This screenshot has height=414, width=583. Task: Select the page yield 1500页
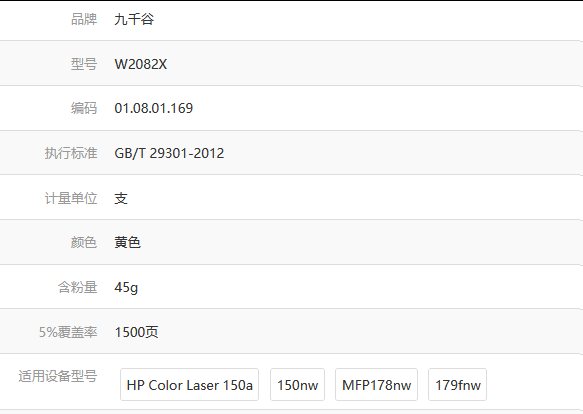(x=136, y=332)
